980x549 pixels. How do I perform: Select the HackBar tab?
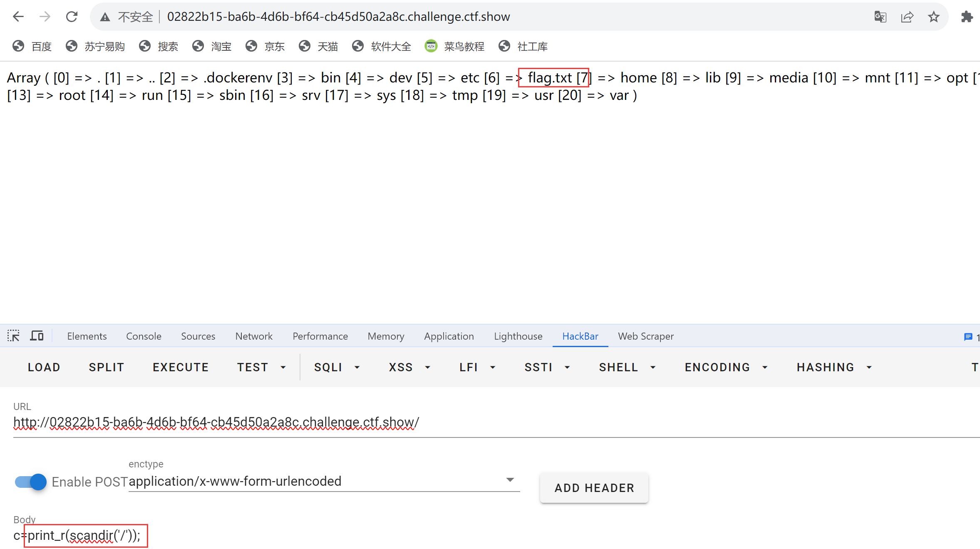tap(580, 336)
